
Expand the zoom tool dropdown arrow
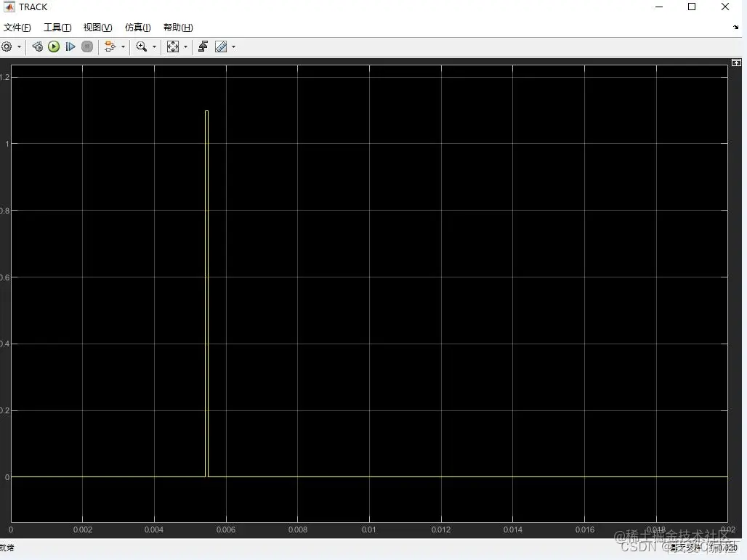154,46
